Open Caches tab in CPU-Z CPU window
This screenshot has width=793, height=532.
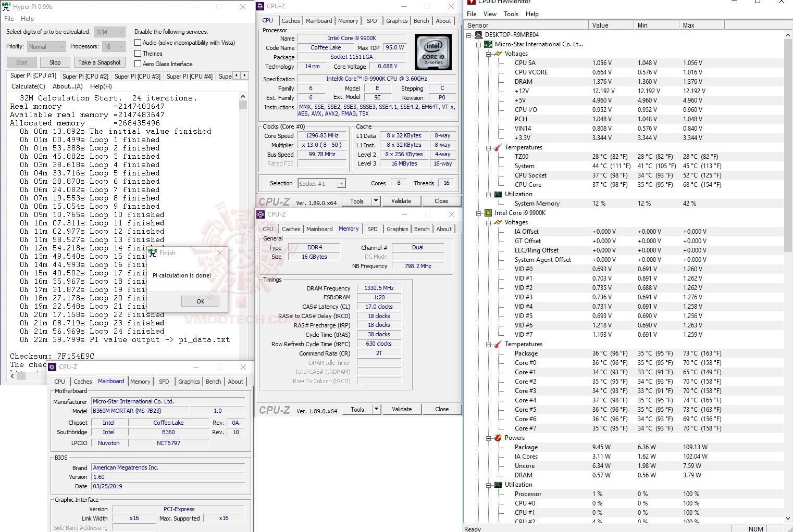tap(290, 21)
